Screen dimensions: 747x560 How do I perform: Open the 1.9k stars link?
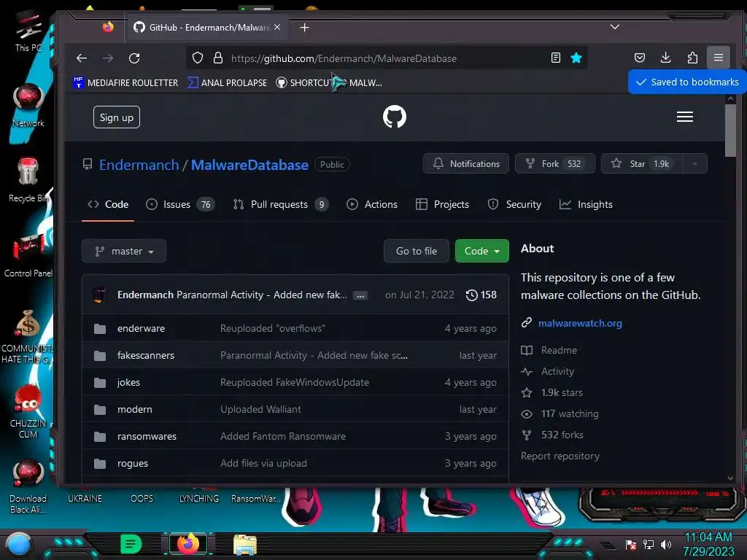562,392
